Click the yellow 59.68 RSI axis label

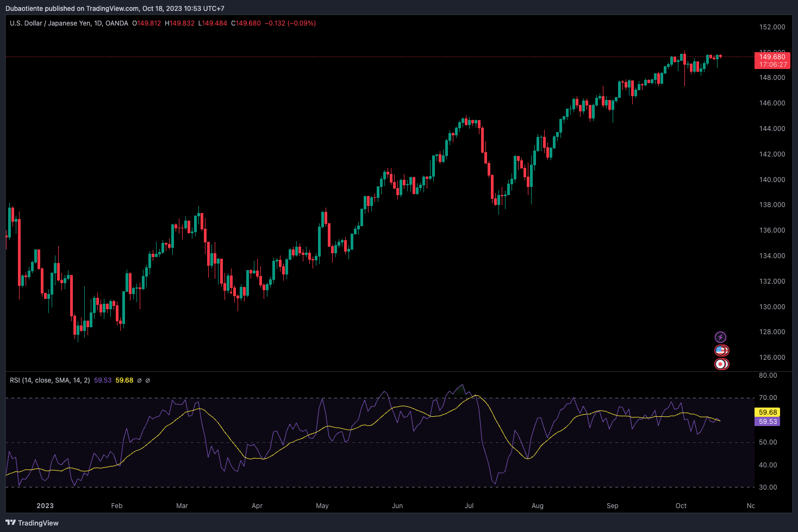point(768,412)
